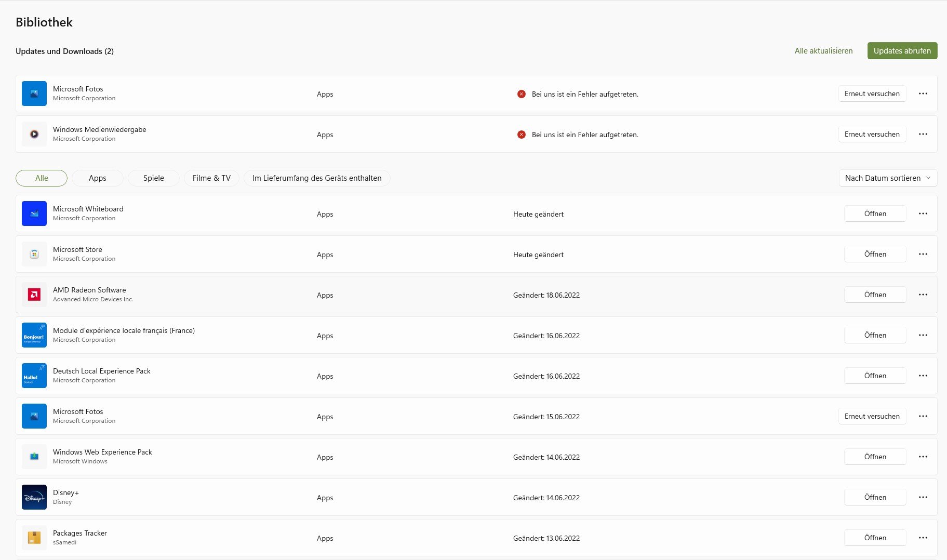This screenshot has height=560, width=947.
Task: Click the Windows Web Experience Pack title
Action: pyautogui.click(x=102, y=452)
